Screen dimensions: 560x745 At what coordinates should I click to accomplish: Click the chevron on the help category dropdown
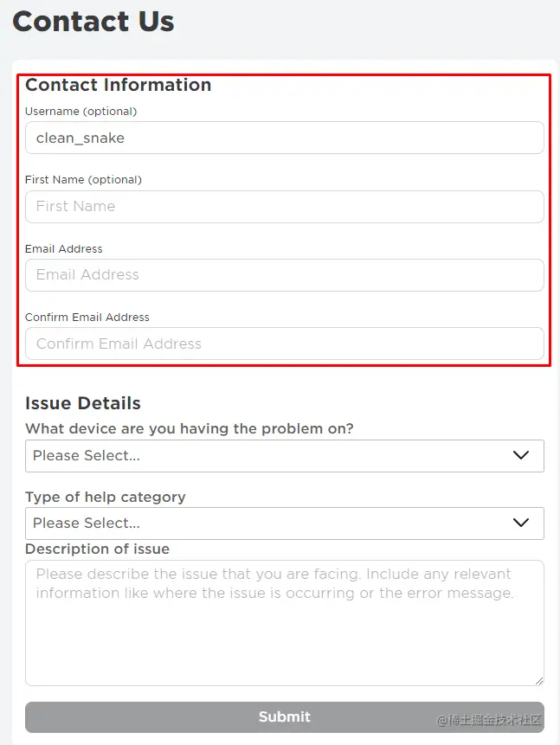click(x=520, y=523)
